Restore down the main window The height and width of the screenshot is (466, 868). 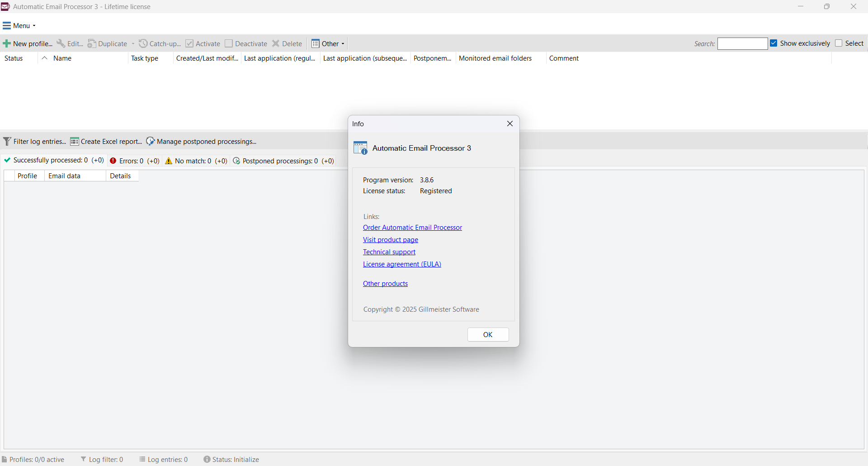[x=827, y=6]
